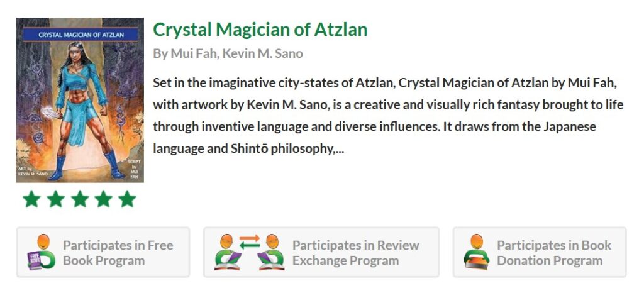Image resolution: width=644 pixels, height=293 pixels.
Task: Select the fourth green rating star
Action: coord(104,199)
